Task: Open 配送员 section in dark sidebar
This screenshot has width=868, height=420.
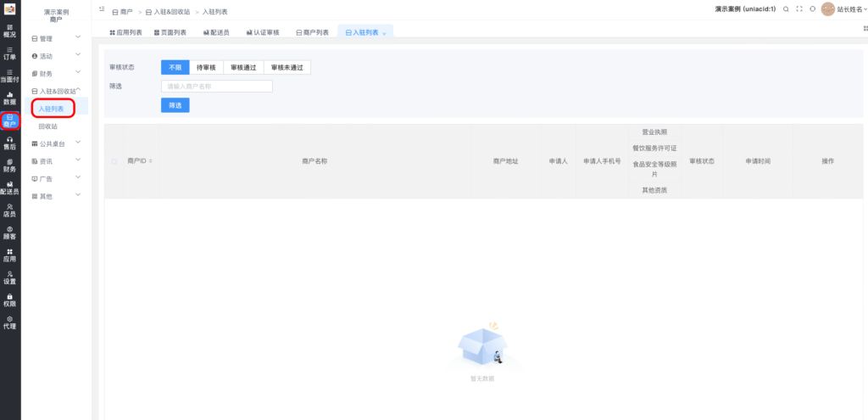Action: [10, 188]
